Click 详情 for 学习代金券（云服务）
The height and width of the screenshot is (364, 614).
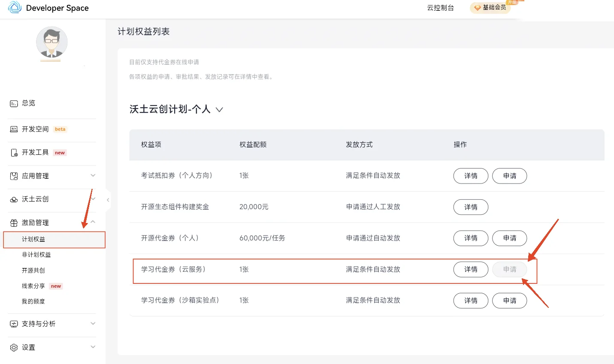coord(471,269)
